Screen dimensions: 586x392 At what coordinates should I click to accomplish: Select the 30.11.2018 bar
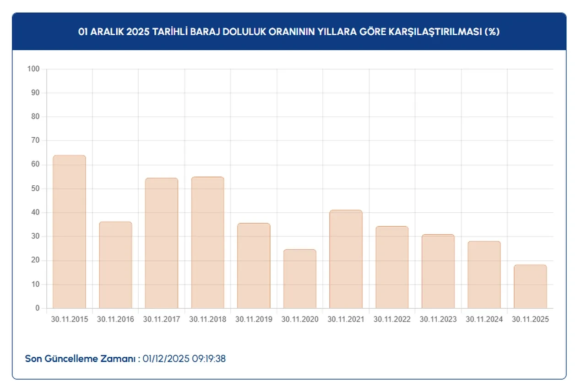[207, 242]
